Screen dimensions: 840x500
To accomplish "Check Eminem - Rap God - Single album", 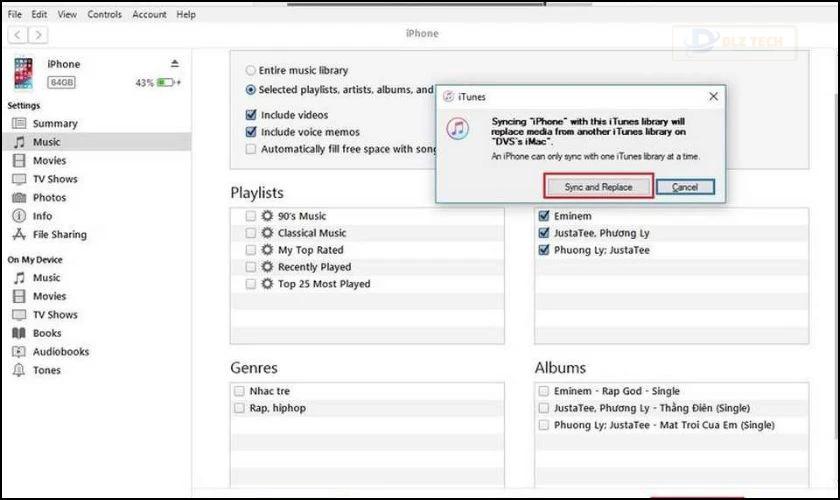I will tap(544, 391).
